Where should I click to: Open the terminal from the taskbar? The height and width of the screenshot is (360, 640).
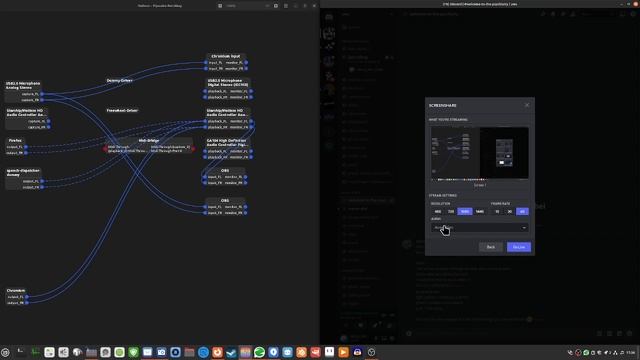21,352
